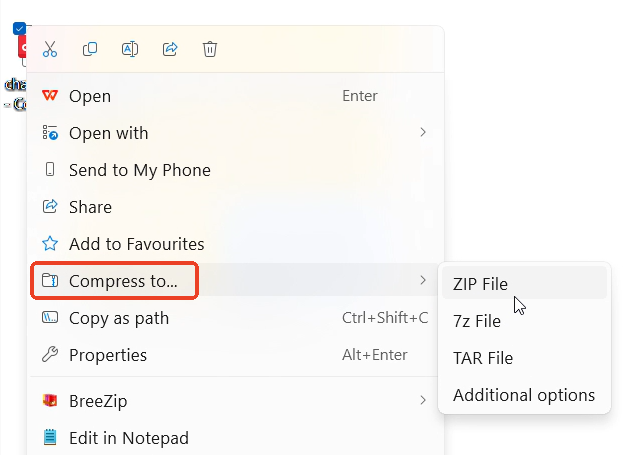Click the Open entry with WPS icon
The image size is (626, 455).
tap(89, 96)
